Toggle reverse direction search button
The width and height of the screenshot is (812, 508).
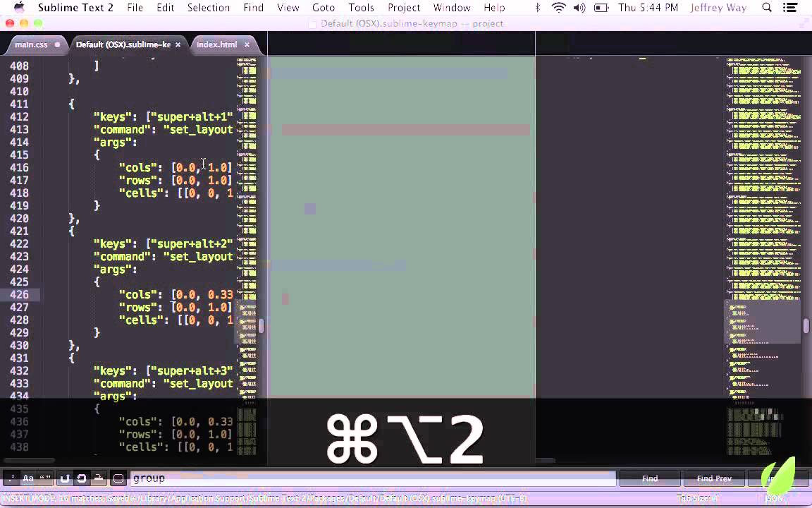click(x=65, y=478)
